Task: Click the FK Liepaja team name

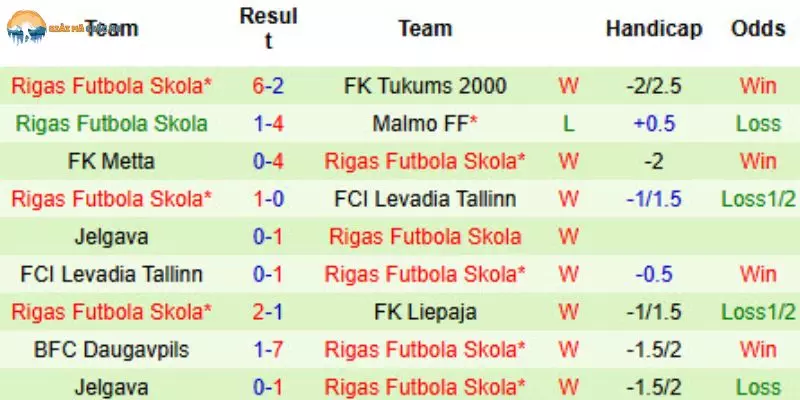Action: coord(425,312)
